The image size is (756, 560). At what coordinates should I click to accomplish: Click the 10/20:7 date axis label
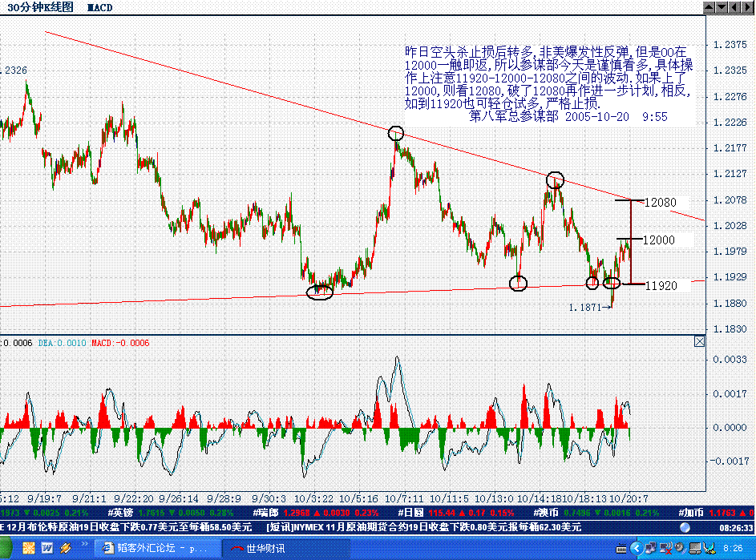click(x=629, y=498)
